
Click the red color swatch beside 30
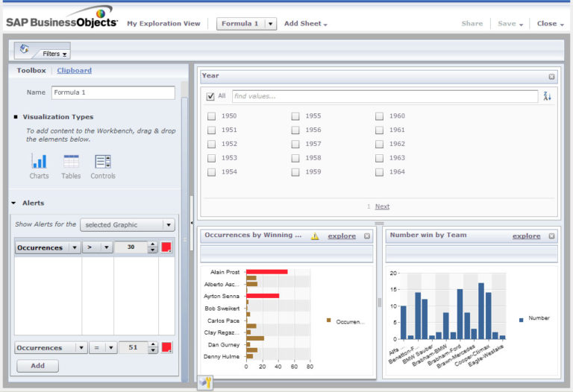(x=166, y=247)
